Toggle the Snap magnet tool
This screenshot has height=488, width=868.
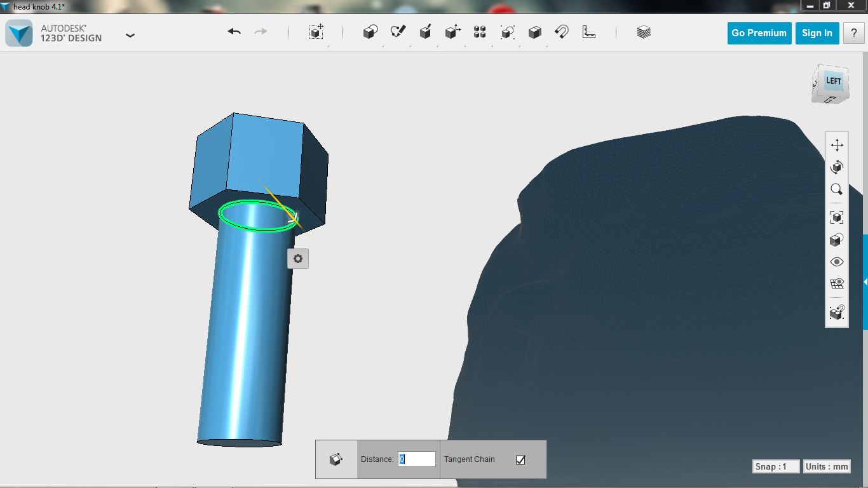[x=562, y=32]
